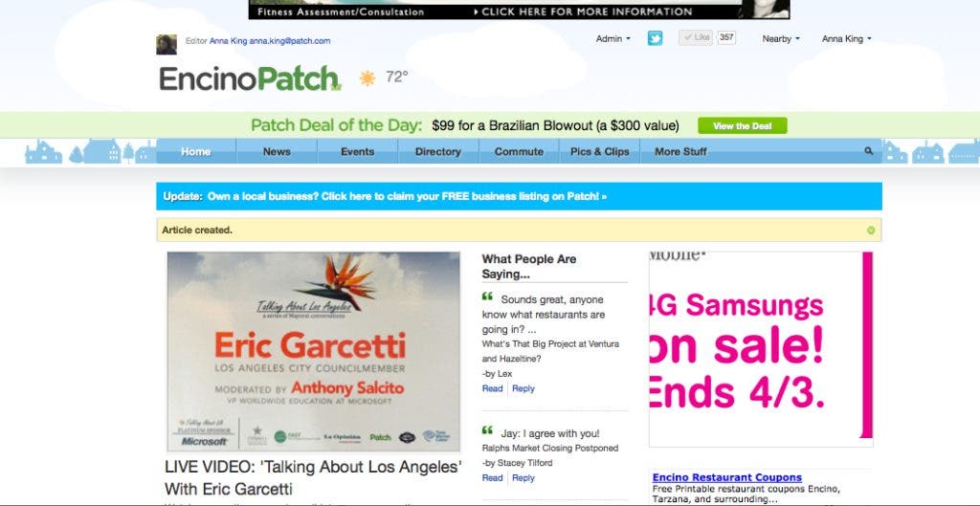Click the anna.king@patch.com email link
The height and width of the screenshot is (506, 980).
click(290, 40)
